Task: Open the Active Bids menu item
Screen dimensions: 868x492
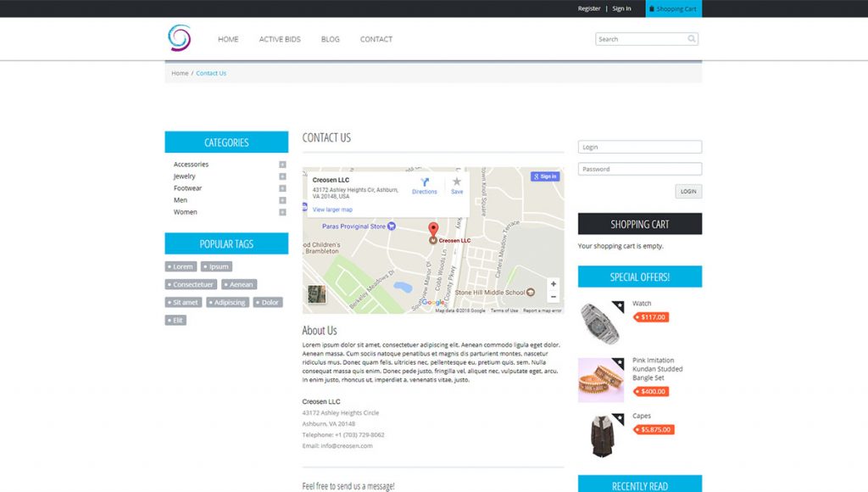Action: [280, 39]
